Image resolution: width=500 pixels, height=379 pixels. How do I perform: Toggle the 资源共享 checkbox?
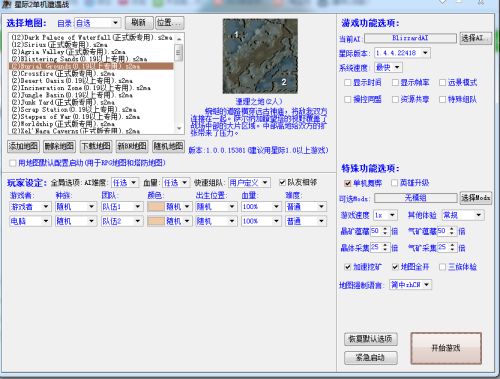pyautogui.click(x=395, y=99)
